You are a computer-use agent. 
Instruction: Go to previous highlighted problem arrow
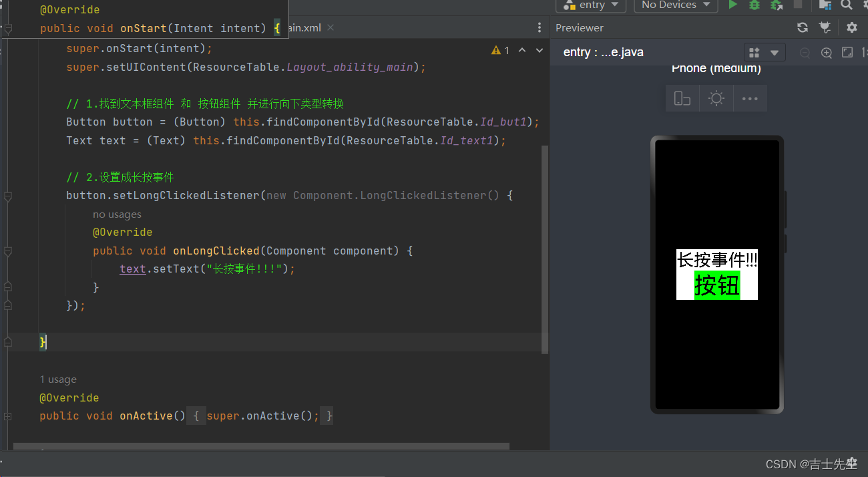tap(522, 50)
